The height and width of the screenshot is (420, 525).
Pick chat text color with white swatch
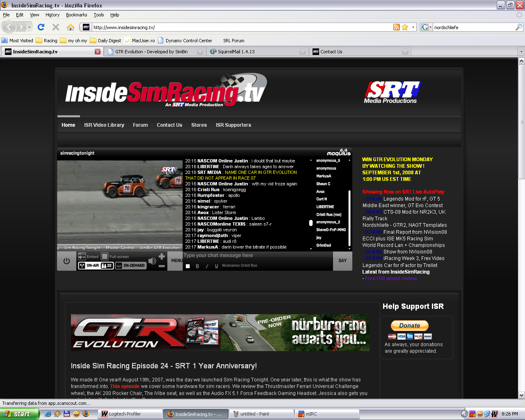point(188,266)
